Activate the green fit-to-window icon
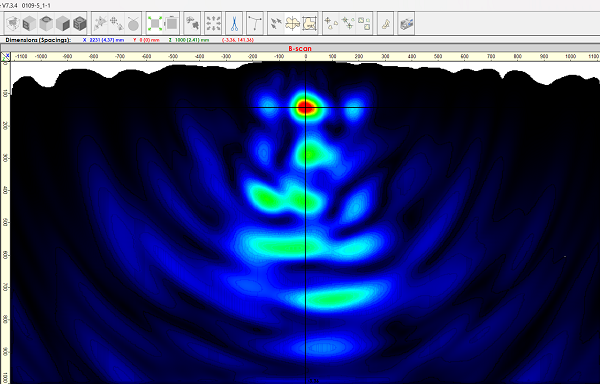This screenshot has width=600, height=384. (x=155, y=24)
